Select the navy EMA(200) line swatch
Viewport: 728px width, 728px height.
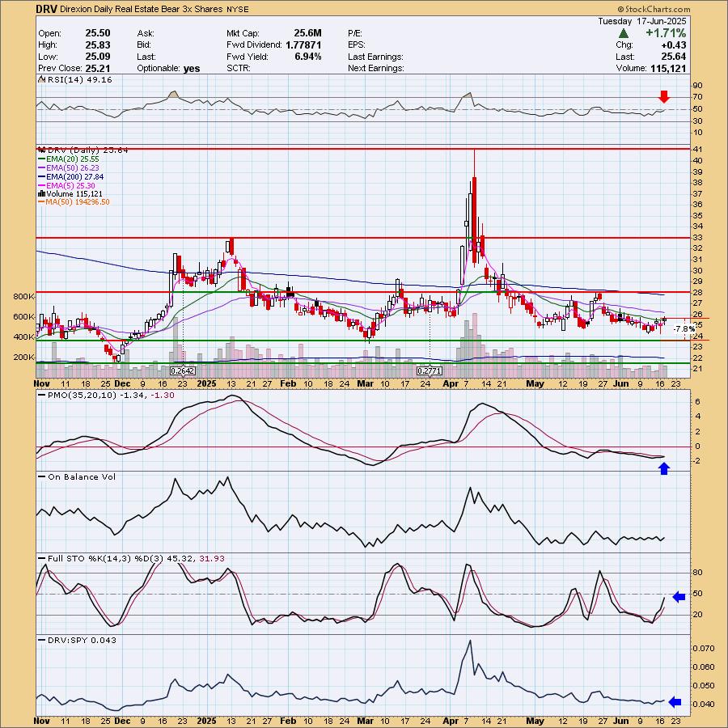tap(41, 177)
